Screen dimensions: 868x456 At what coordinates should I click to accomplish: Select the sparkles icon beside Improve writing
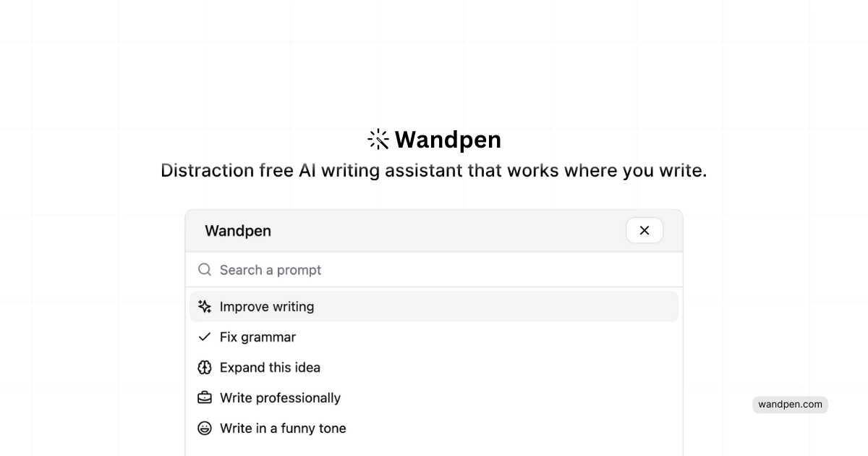coord(205,306)
